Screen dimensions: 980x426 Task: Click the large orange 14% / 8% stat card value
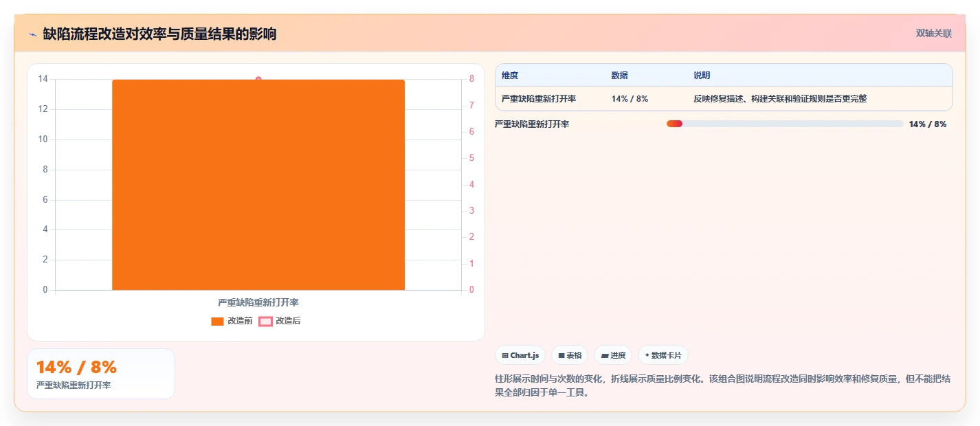coord(76,367)
